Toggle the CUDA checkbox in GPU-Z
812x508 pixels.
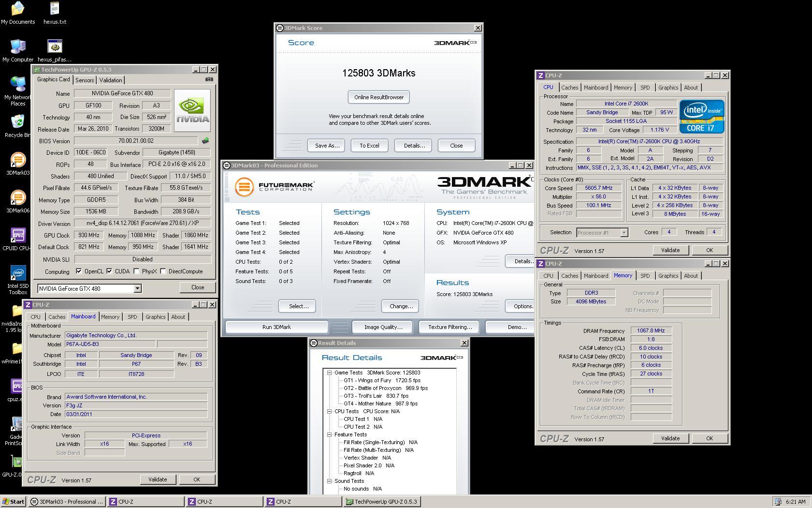pyautogui.click(x=109, y=271)
